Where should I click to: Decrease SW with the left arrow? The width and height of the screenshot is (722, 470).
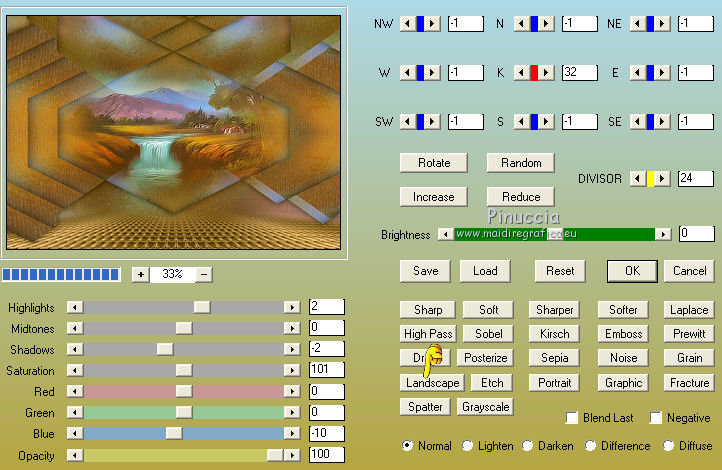pyautogui.click(x=408, y=122)
